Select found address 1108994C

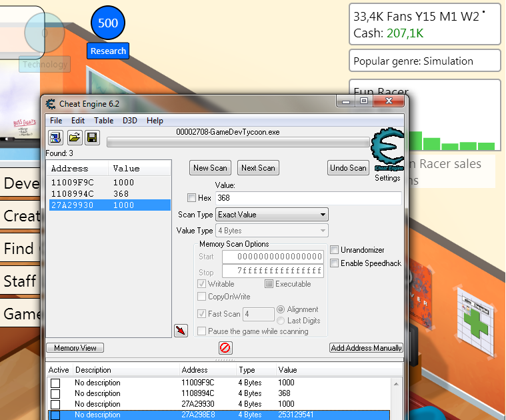(110, 194)
